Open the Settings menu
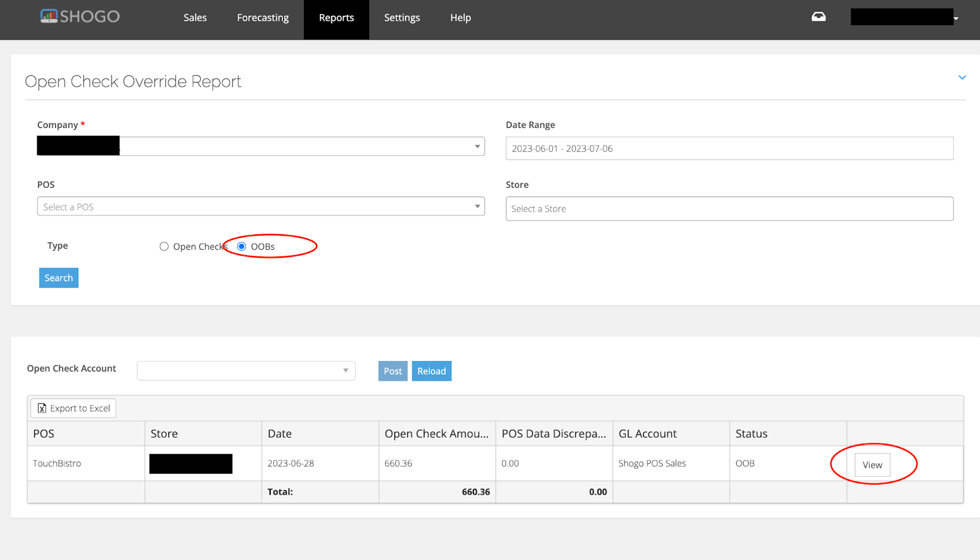The image size is (980, 560). pos(402,18)
